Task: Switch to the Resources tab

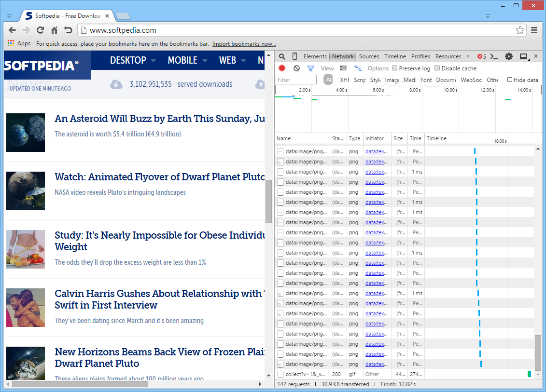Action: [448, 56]
